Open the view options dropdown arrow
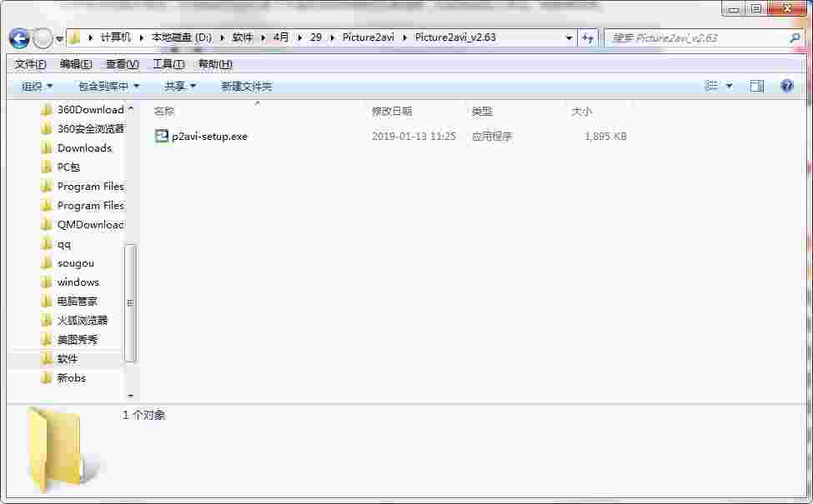 (x=729, y=86)
